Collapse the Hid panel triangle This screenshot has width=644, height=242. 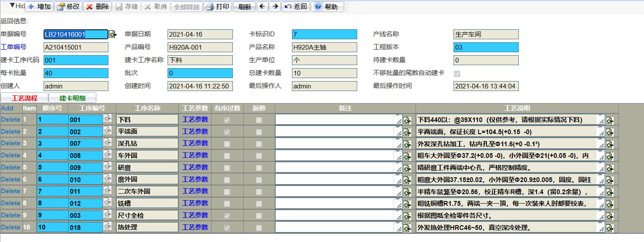pyautogui.click(x=12, y=6)
